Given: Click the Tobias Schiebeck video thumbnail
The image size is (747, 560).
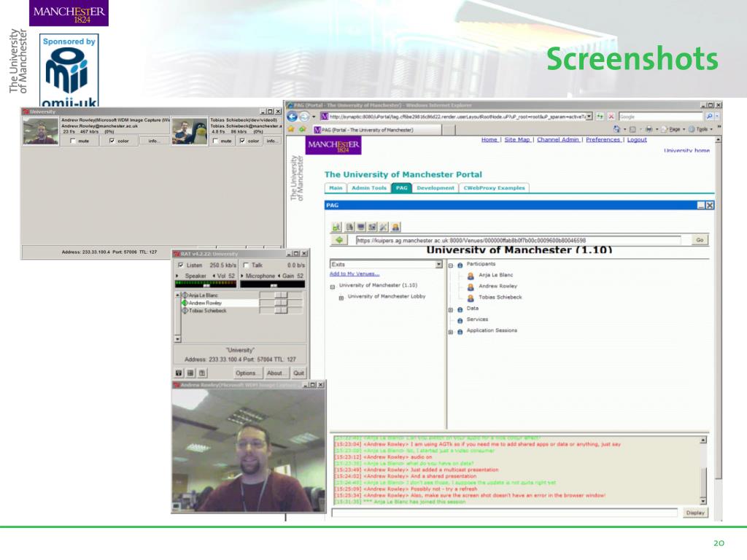Looking at the screenshot, I should coord(190,131).
